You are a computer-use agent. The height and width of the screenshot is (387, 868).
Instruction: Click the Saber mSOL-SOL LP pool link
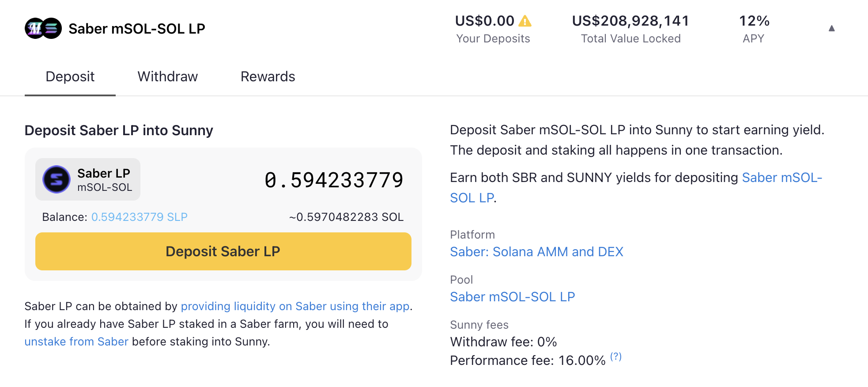click(512, 297)
